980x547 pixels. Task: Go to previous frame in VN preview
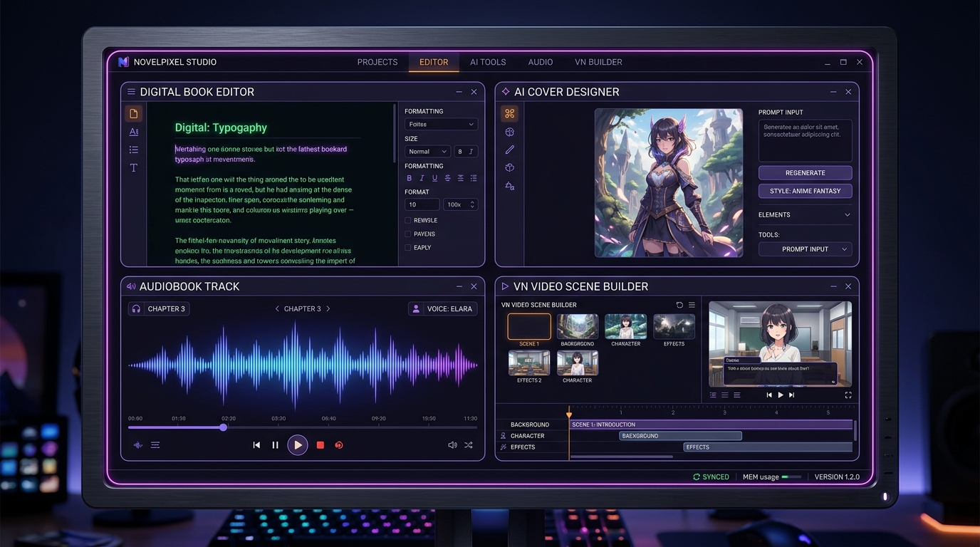[x=769, y=395]
